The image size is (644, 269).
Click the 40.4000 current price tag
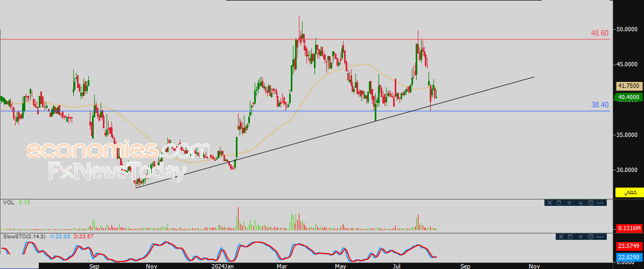[x=628, y=98]
